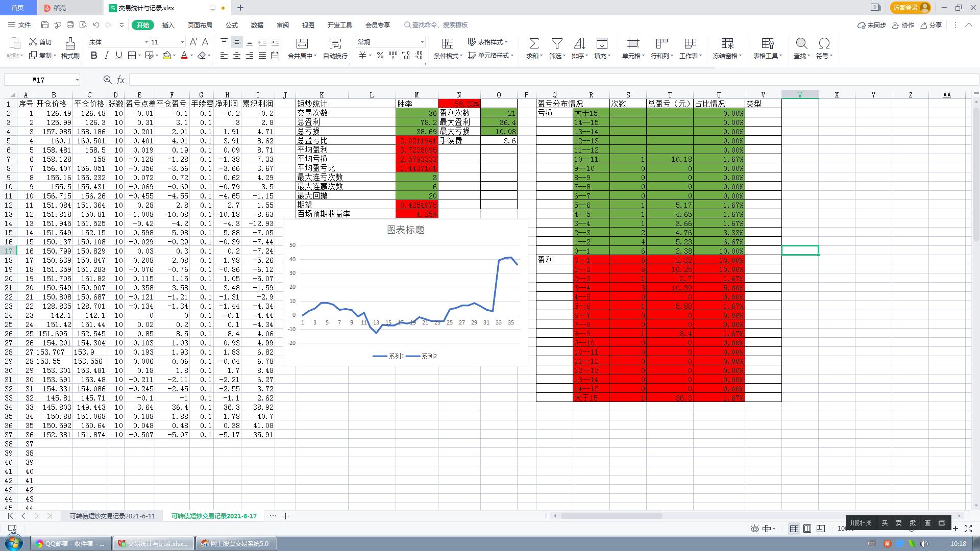Open the font name dropdown (宋体)
This screenshot has height=551, width=980.
tap(147, 42)
